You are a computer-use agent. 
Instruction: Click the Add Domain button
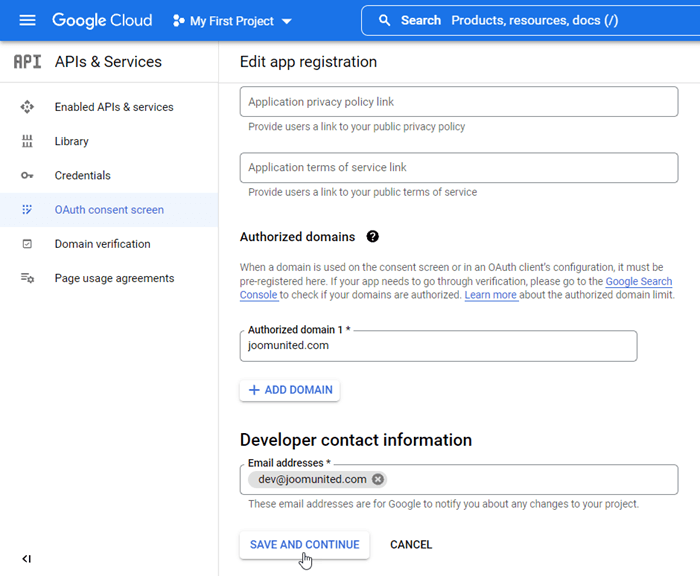tap(290, 390)
